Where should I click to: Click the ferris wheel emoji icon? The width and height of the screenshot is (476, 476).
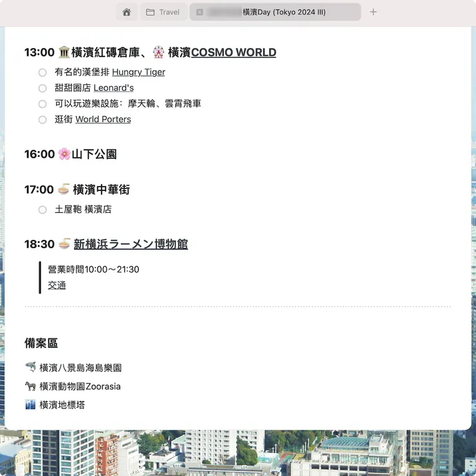[x=158, y=52]
